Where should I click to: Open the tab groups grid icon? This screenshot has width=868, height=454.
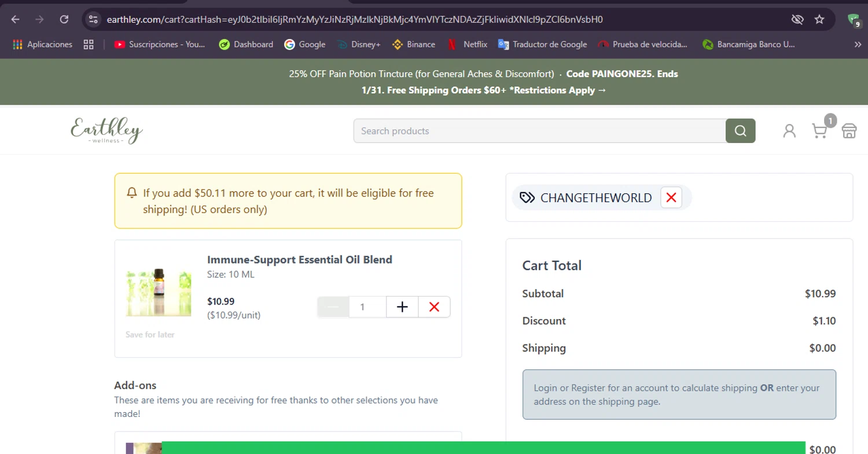pyautogui.click(x=89, y=45)
